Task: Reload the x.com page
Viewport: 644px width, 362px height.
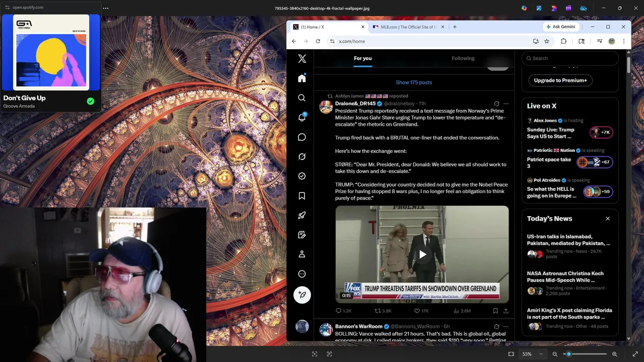Action: pyautogui.click(x=318, y=41)
